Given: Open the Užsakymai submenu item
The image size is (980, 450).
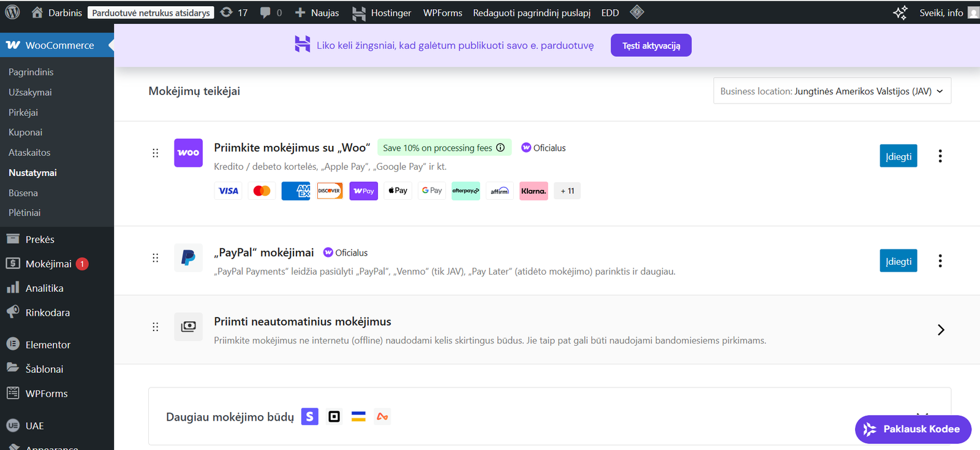Looking at the screenshot, I should [x=30, y=93].
